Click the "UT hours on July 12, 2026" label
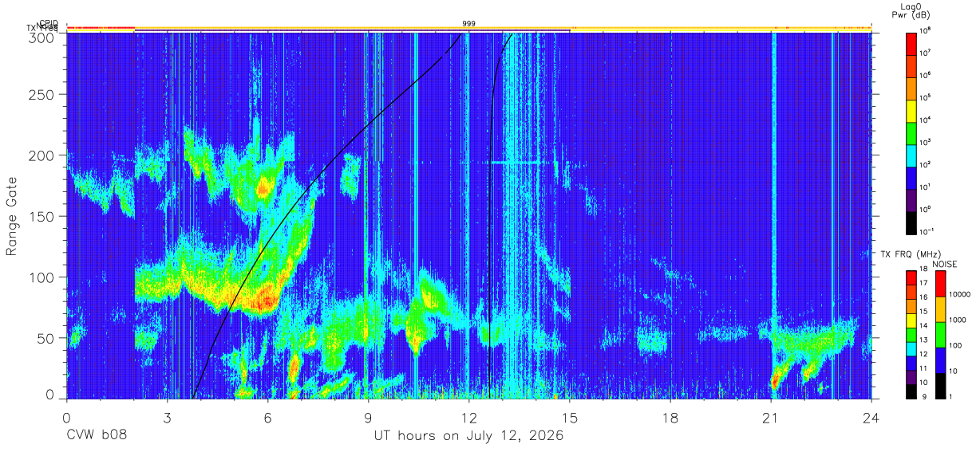The width and height of the screenshot is (980, 452). (x=469, y=436)
